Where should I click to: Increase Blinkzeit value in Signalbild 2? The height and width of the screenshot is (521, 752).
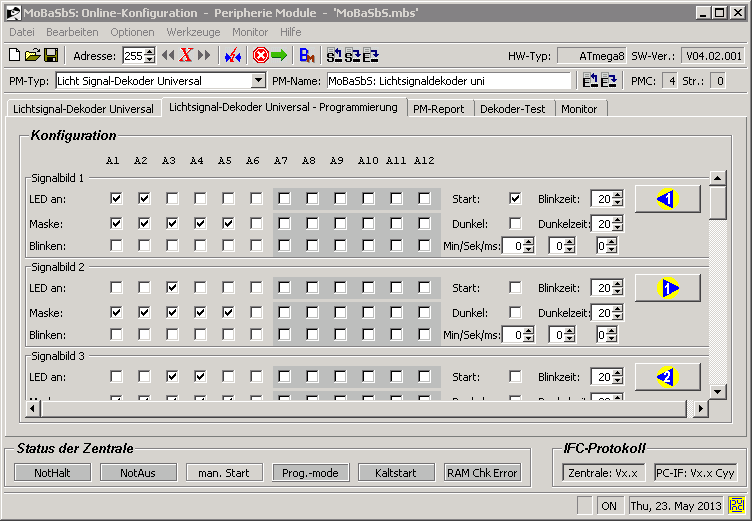617,283
